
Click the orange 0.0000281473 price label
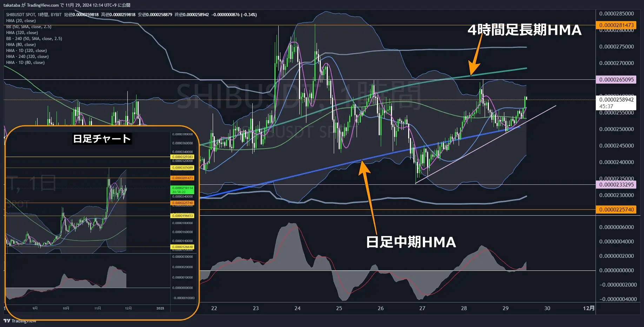click(x=616, y=25)
